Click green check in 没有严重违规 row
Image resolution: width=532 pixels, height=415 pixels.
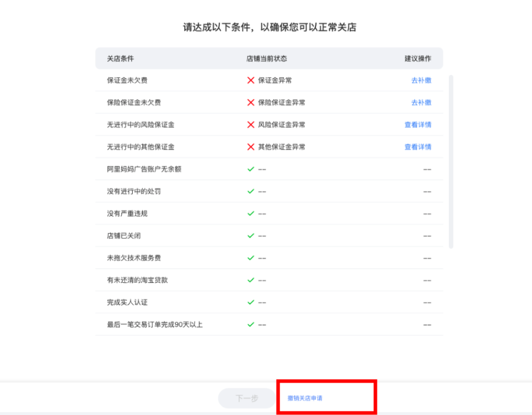251,213
